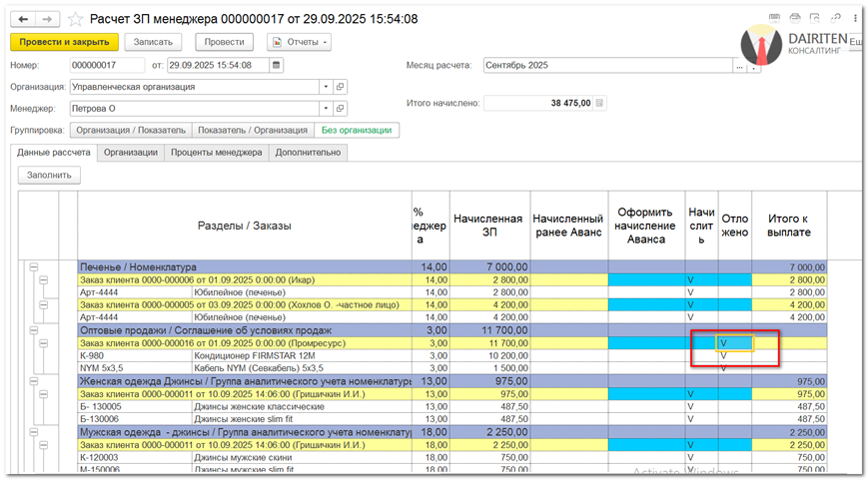The width and height of the screenshot is (868, 480).
Task: Click the Итого к выплате column header
Action: [789, 226]
